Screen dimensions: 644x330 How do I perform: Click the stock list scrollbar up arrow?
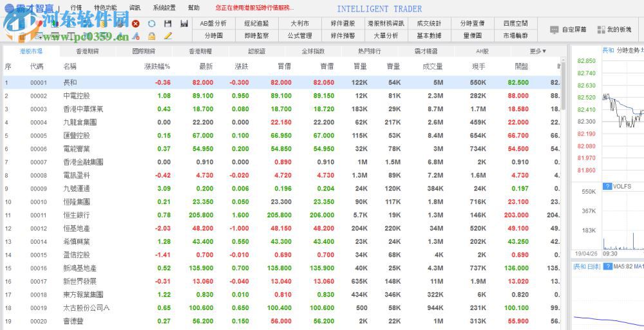coord(563,60)
